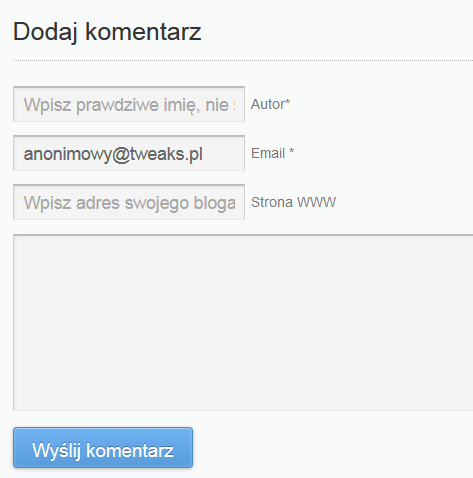Place cursor in 'Wpisz adres swojego bloga' field
473x478 pixels.
pos(129,202)
